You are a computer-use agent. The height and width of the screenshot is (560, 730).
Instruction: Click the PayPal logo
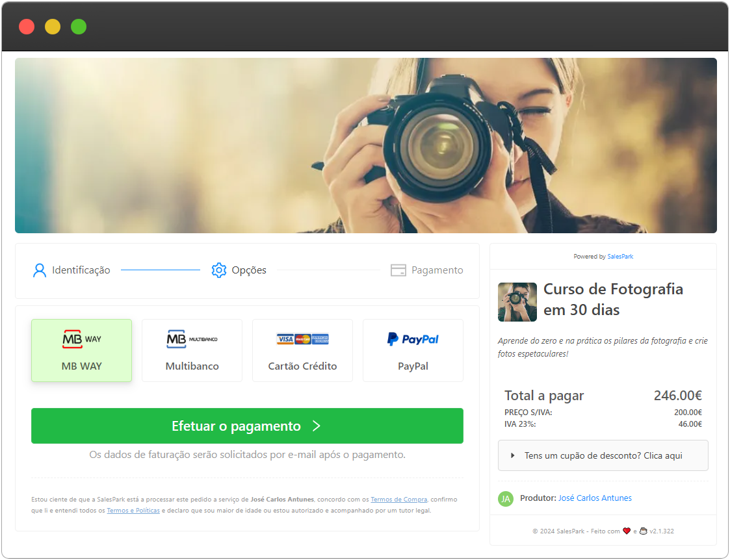(x=413, y=339)
